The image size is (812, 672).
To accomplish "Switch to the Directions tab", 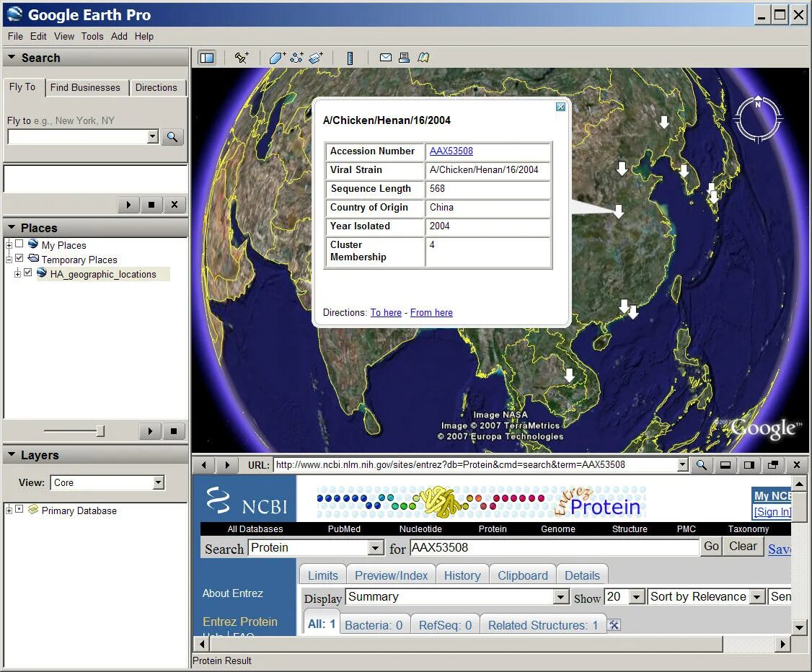I will coord(156,87).
